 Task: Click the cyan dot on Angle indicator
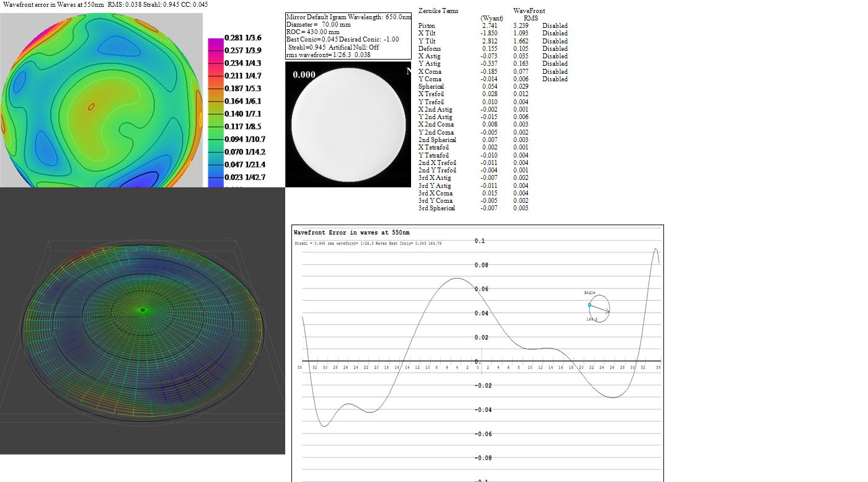click(x=590, y=305)
